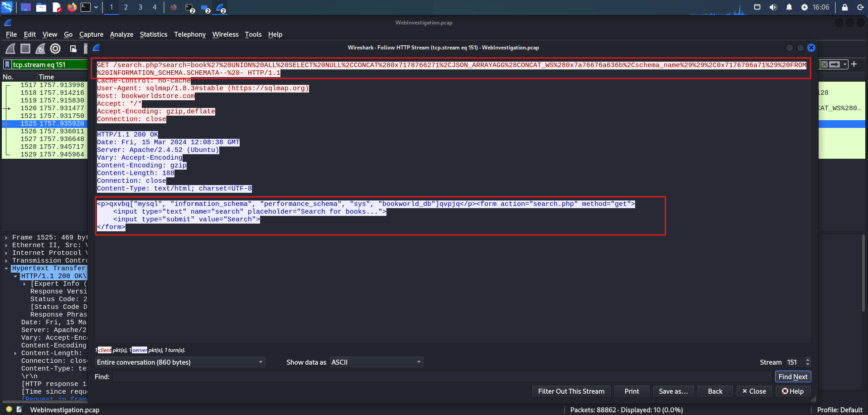
Task: Open the display filter history dropdown
Action: click(x=845, y=64)
